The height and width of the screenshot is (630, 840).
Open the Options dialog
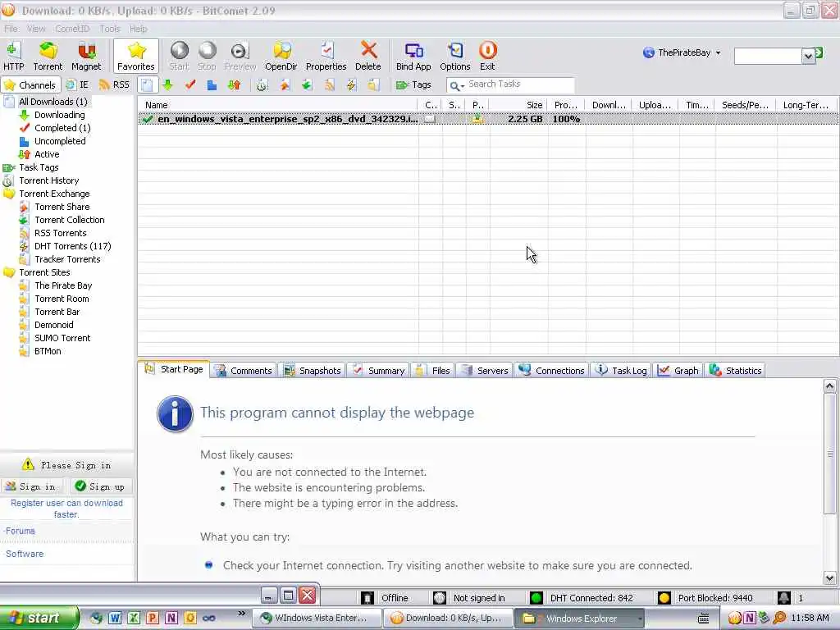click(x=454, y=56)
